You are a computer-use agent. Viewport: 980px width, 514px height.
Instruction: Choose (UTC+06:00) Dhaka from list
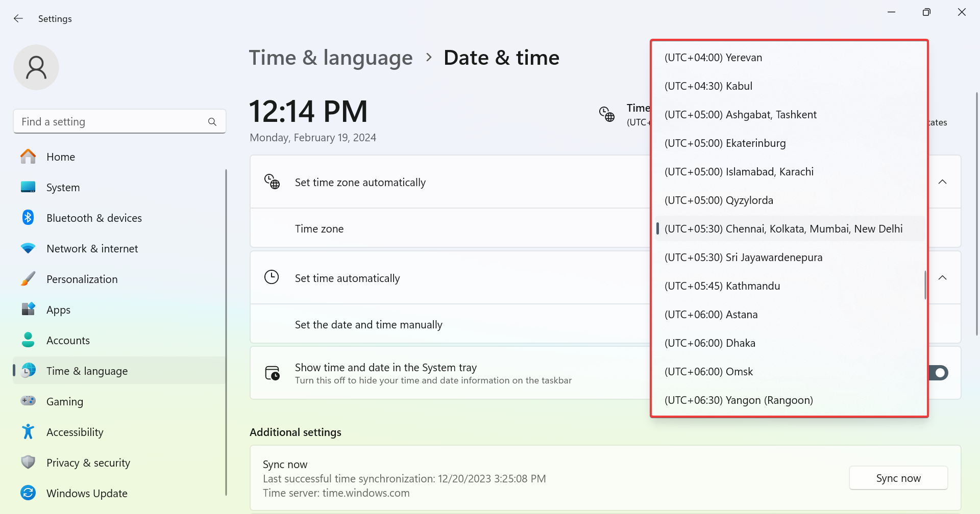tap(710, 343)
